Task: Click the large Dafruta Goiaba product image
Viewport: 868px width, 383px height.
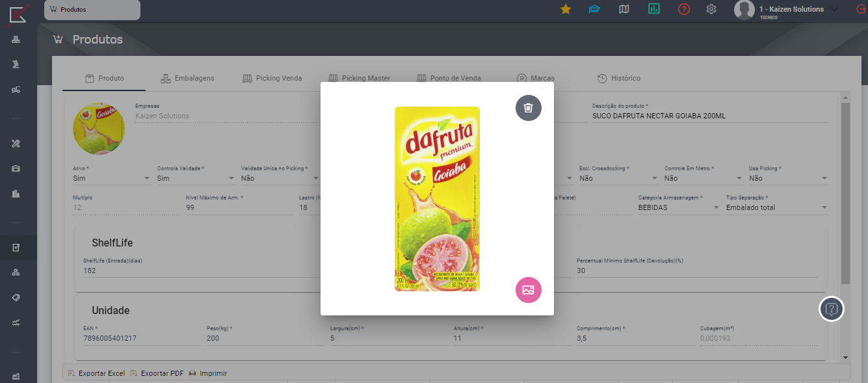Action: [x=437, y=198]
